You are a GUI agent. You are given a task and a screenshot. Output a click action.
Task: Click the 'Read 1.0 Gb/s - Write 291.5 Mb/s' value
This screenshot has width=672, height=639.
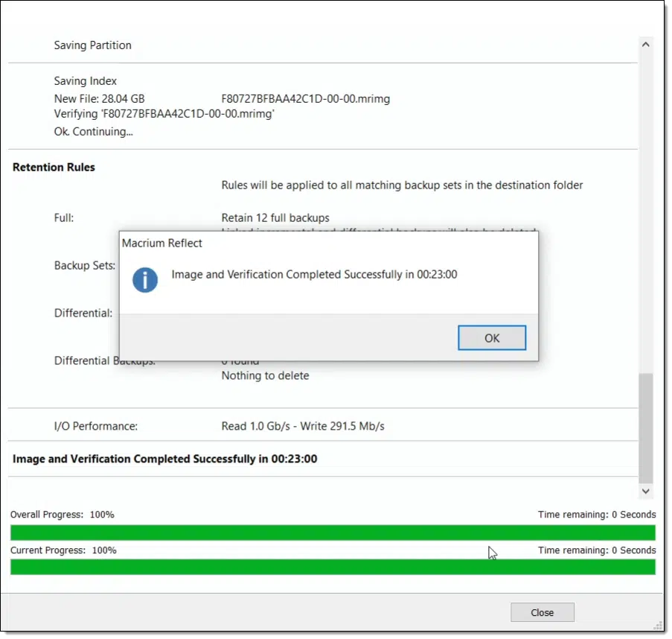coord(303,426)
